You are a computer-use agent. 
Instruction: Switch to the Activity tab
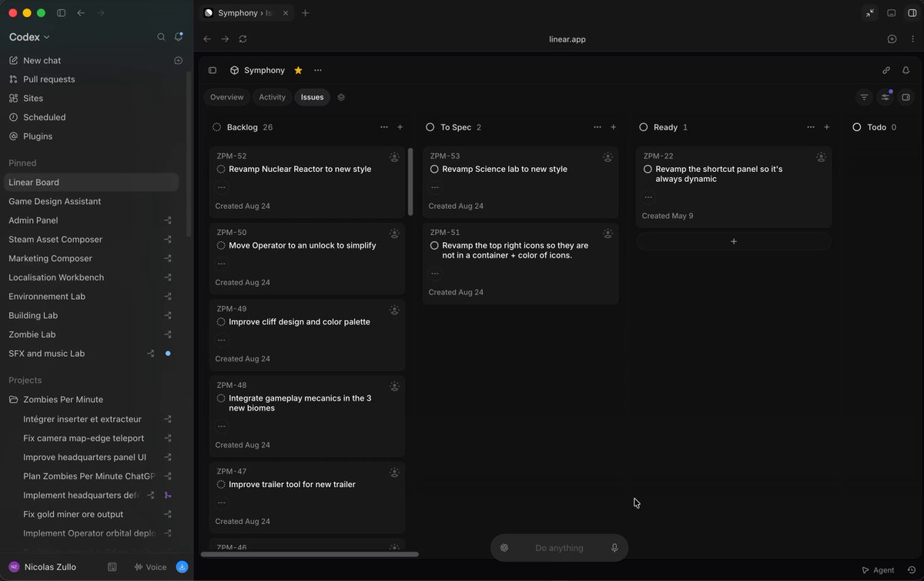click(272, 97)
